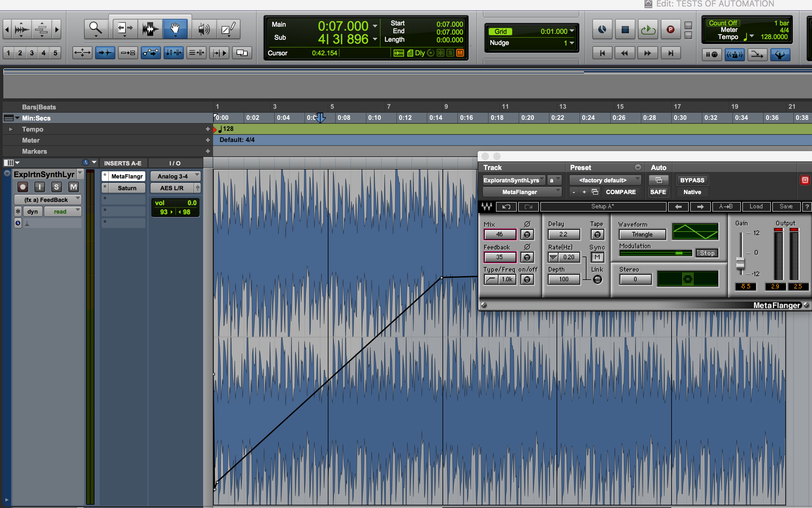Click the Mix value field
The height and width of the screenshot is (508, 812).
[500, 234]
